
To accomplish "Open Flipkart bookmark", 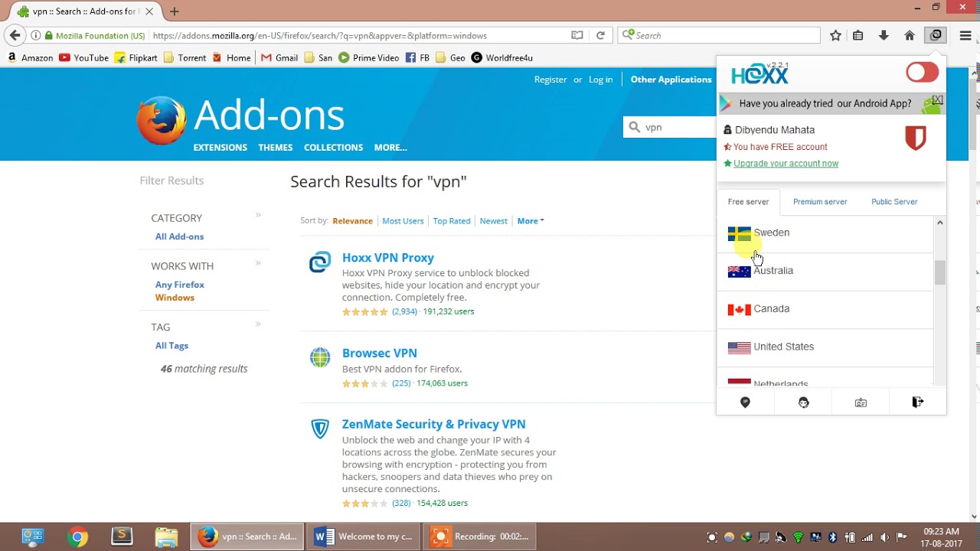I will coord(136,57).
